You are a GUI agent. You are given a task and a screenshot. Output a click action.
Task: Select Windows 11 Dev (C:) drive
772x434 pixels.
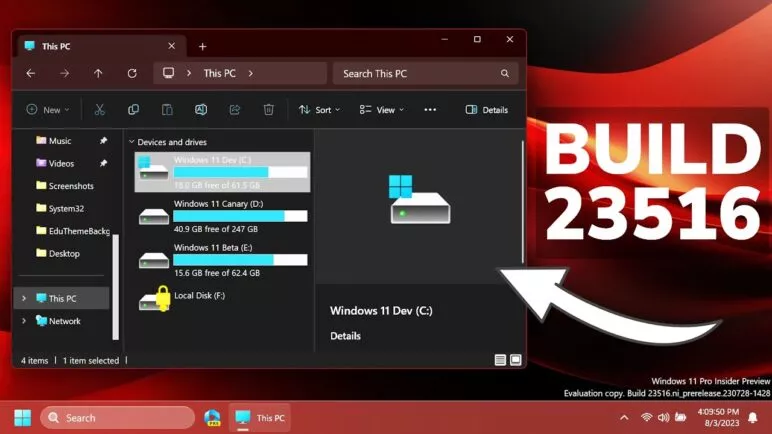222,172
